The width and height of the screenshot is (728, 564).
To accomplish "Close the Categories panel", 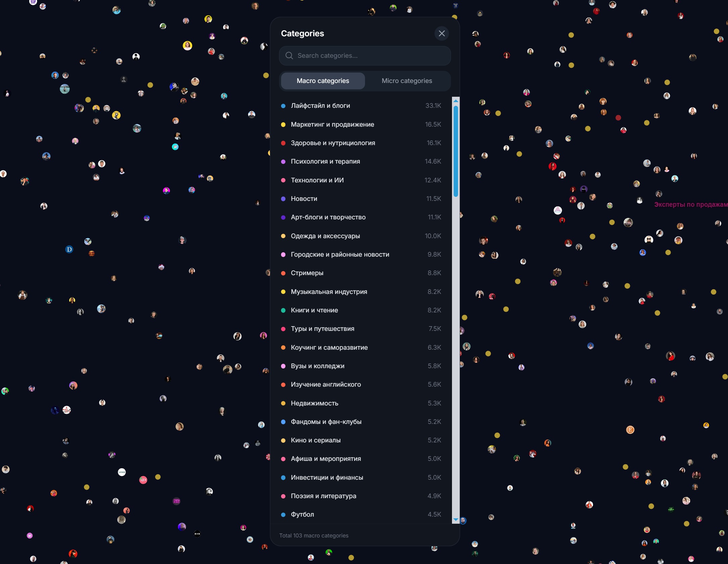I will [x=442, y=34].
